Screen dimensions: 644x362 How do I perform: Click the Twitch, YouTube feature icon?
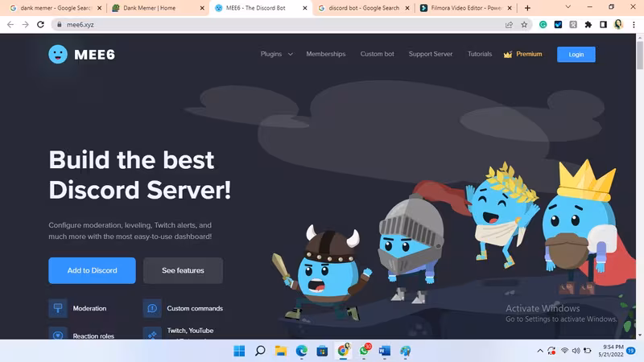click(152, 333)
